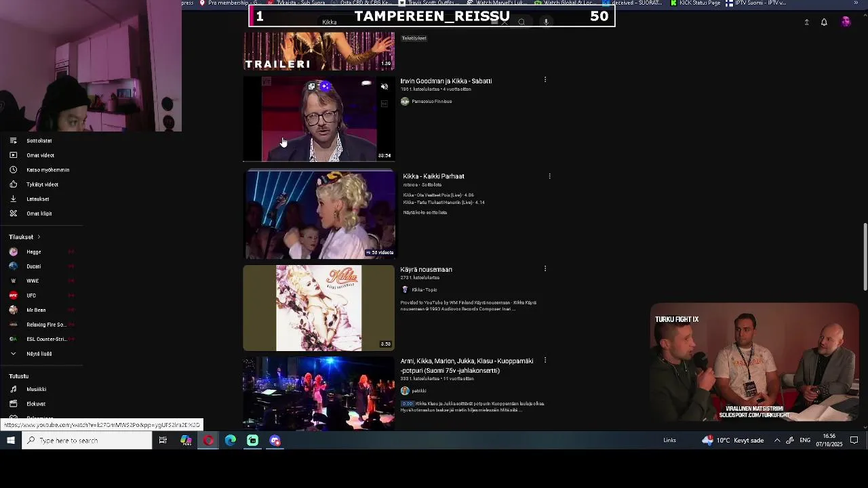This screenshot has height=488, width=868.
Task: Click ENG language indicator in tray
Action: pos(805,441)
